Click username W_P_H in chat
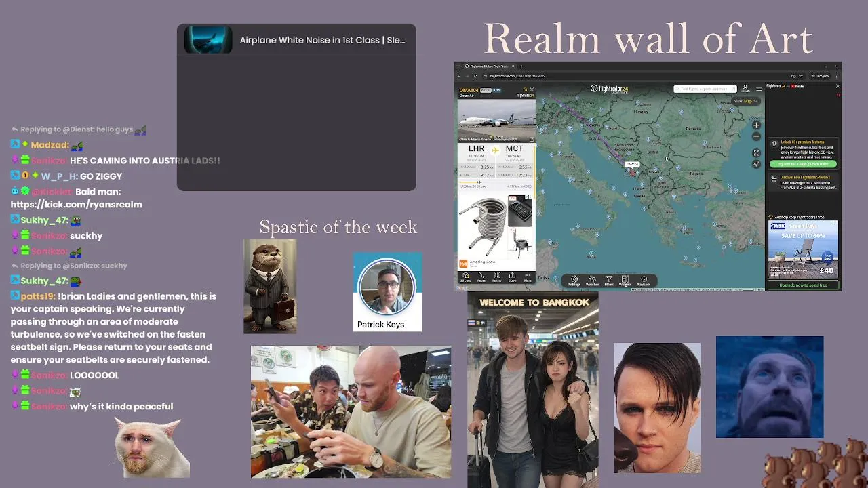868x488 pixels. point(59,176)
